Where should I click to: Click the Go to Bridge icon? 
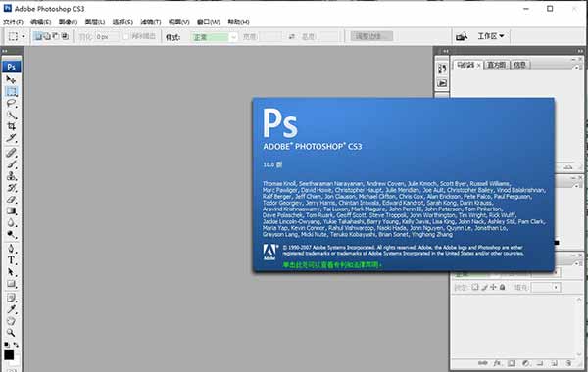[462, 36]
